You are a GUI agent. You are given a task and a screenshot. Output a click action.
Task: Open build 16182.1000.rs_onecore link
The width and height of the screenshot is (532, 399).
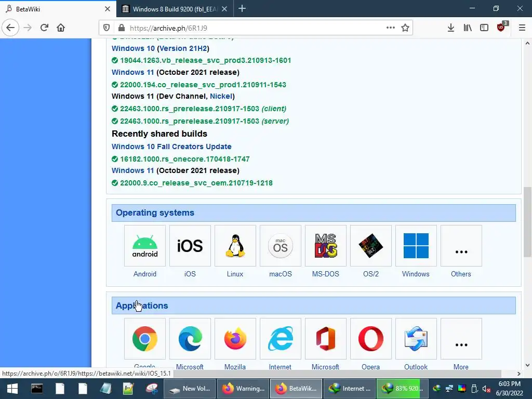coord(184,159)
